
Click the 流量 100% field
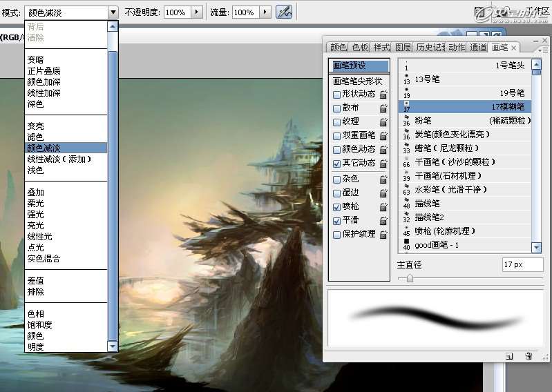246,12
